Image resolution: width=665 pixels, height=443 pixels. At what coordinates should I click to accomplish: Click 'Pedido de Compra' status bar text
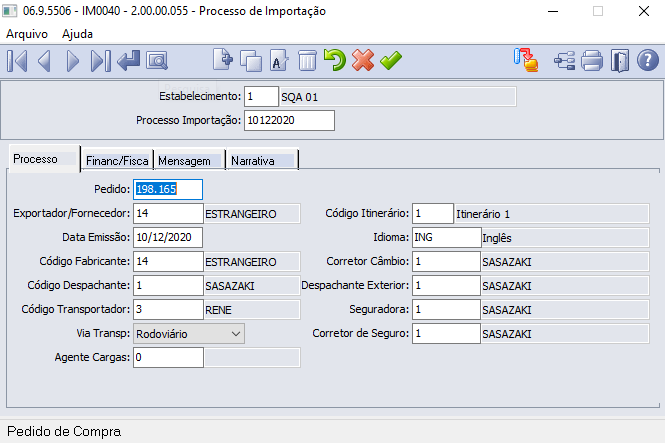(64, 432)
